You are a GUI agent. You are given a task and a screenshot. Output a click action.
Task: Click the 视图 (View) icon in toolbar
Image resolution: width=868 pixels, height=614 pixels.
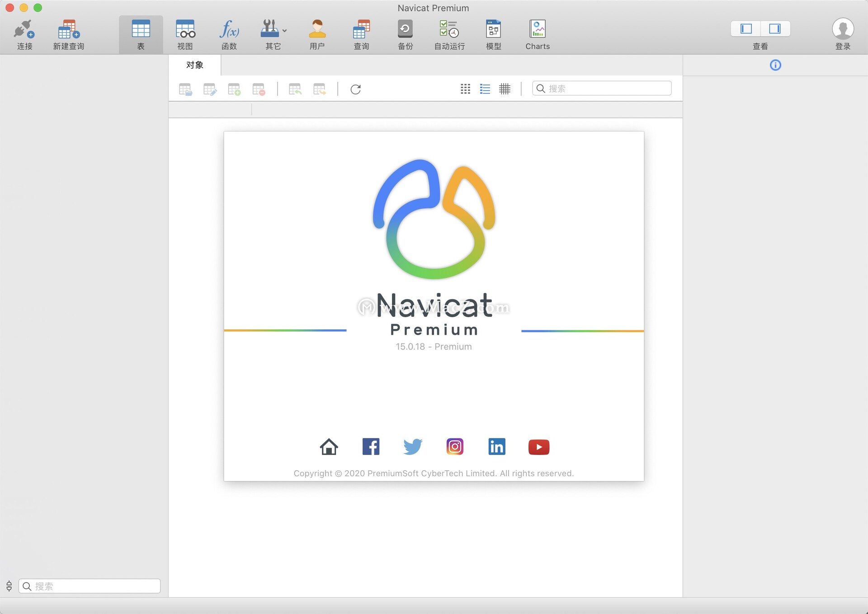point(184,33)
